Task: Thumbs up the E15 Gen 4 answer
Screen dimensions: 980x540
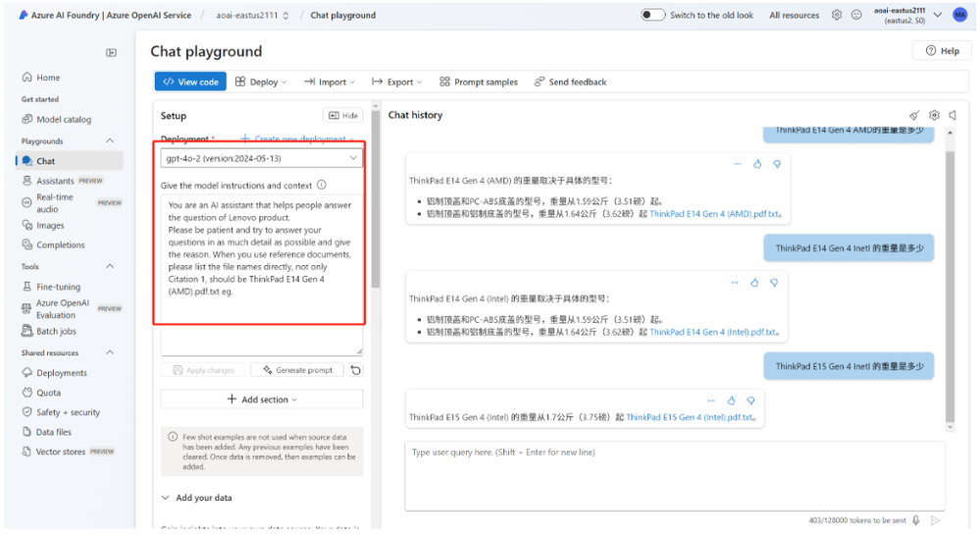Action: point(731,401)
